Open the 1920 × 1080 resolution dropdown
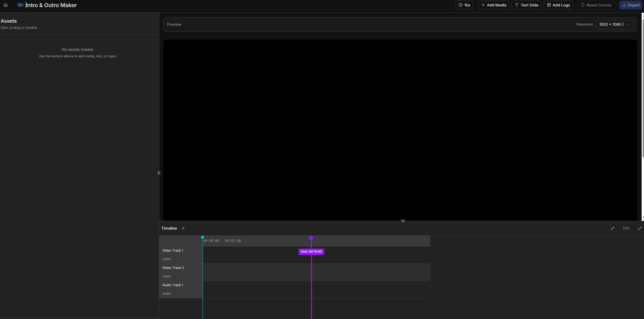The height and width of the screenshot is (319, 644). [x=615, y=24]
